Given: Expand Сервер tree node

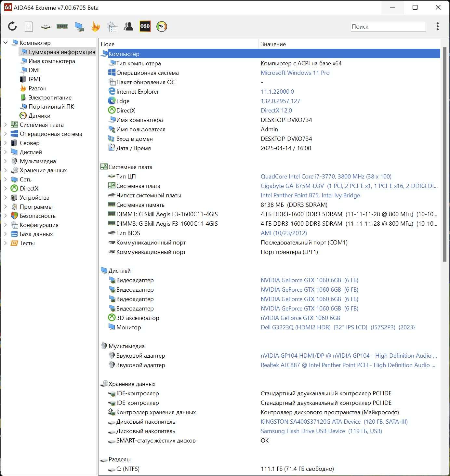Looking at the screenshot, I should tap(6, 143).
